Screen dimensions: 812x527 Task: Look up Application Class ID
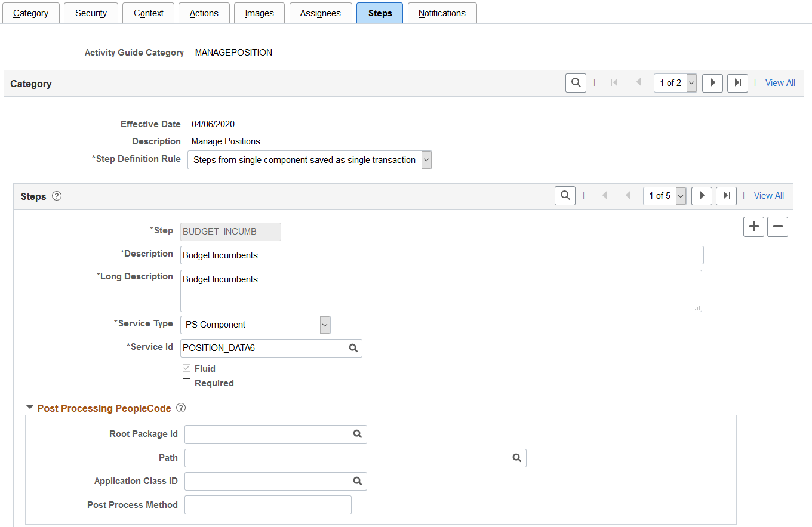tap(358, 481)
